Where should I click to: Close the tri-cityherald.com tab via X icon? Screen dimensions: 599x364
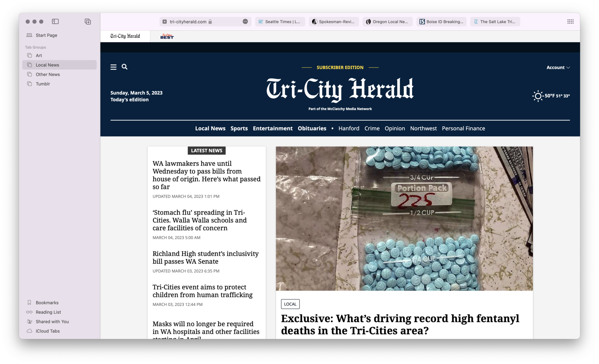pyautogui.click(x=165, y=22)
